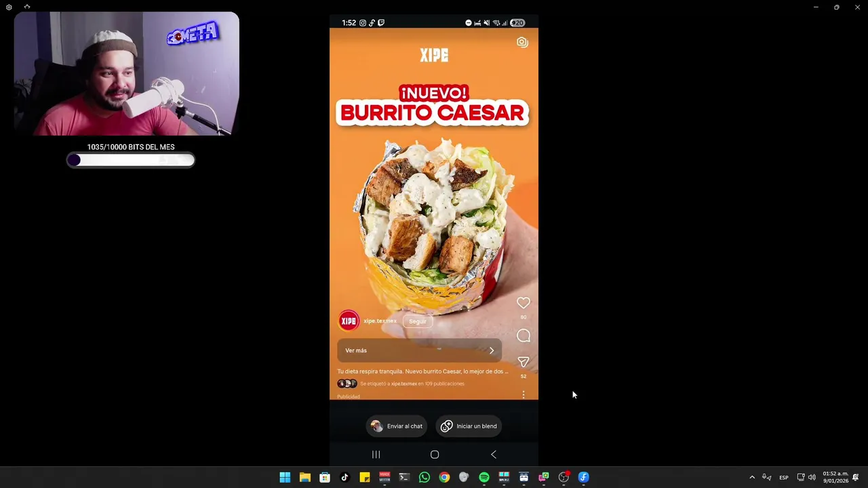Open the clock showing 01:52 a.m.
Viewport: 868px width, 488px height.
(x=835, y=477)
